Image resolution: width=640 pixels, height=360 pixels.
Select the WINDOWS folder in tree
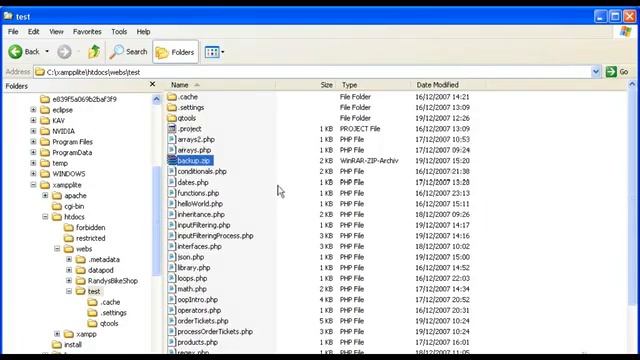69,174
